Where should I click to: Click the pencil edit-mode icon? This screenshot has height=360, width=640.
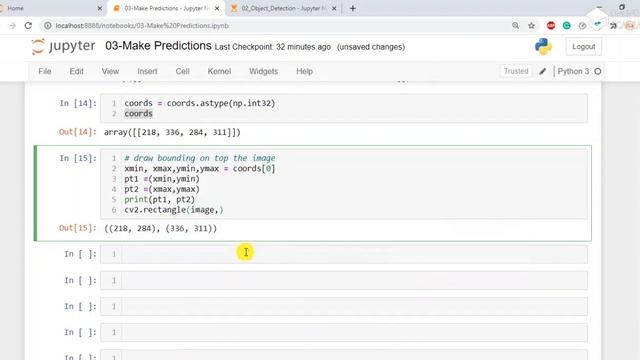point(542,71)
